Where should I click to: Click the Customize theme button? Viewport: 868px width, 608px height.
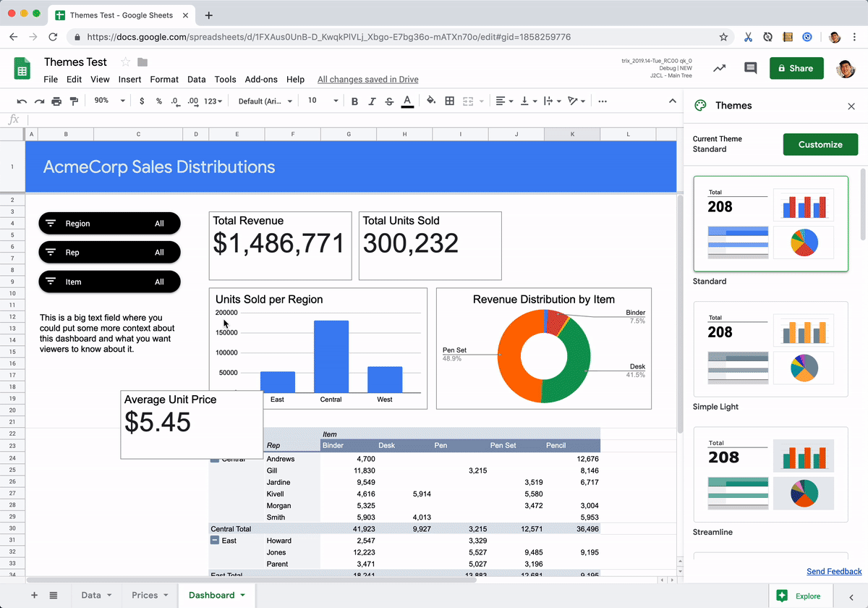coord(820,144)
